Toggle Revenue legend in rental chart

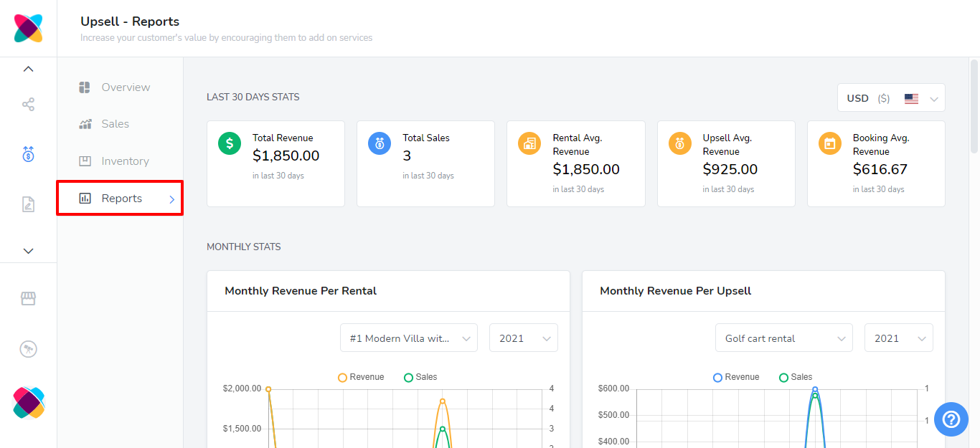click(361, 377)
